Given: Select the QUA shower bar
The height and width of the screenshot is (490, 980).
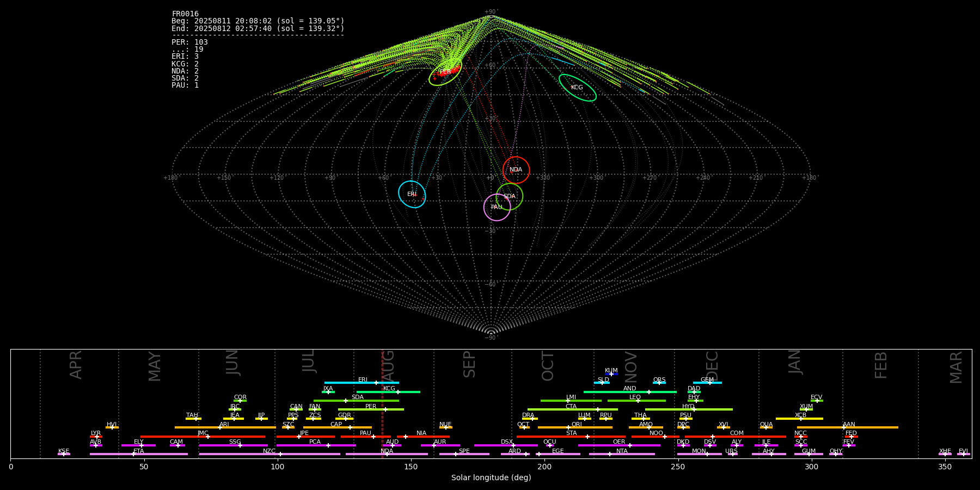Looking at the screenshot, I should [x=766, y=427].
